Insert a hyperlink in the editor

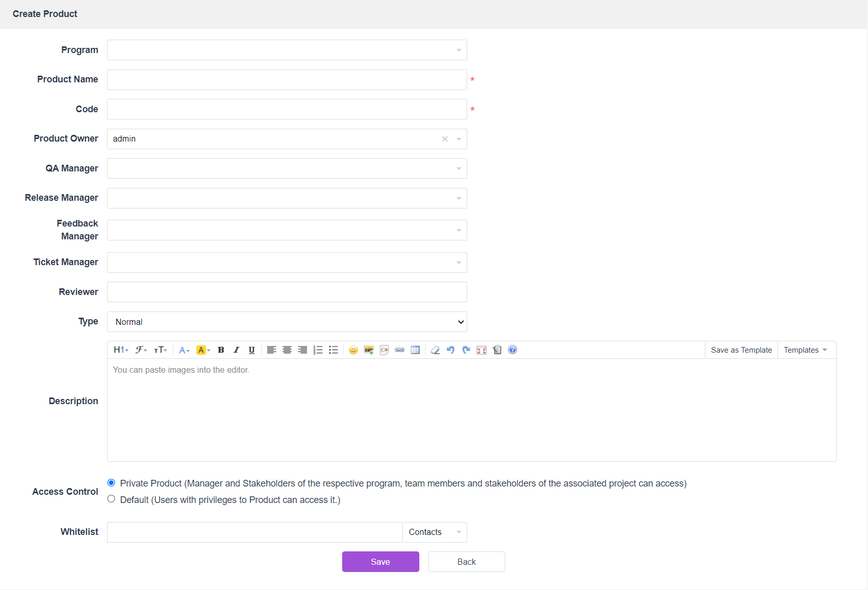point(399,350)
